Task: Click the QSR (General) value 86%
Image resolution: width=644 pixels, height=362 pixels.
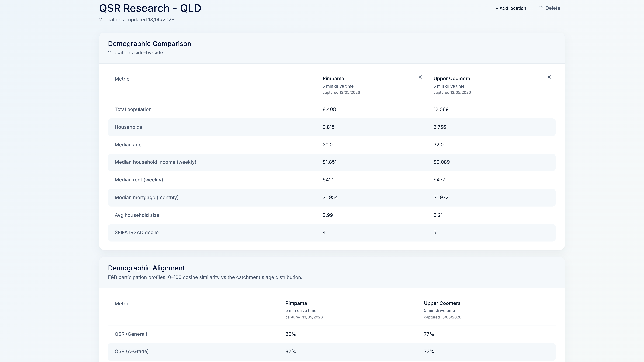Action: (290, 334)
